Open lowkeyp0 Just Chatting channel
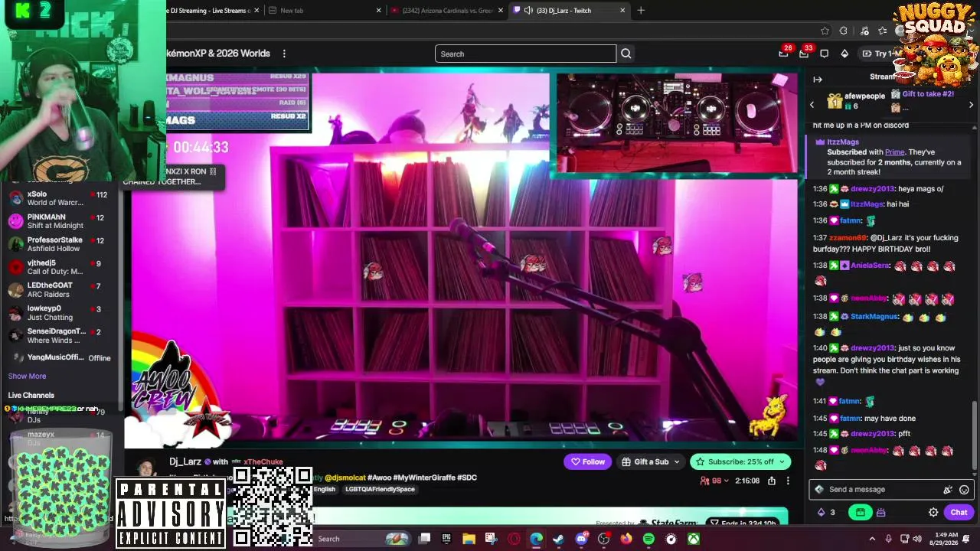Screen dimensions: 980x551 click(60, 313)
